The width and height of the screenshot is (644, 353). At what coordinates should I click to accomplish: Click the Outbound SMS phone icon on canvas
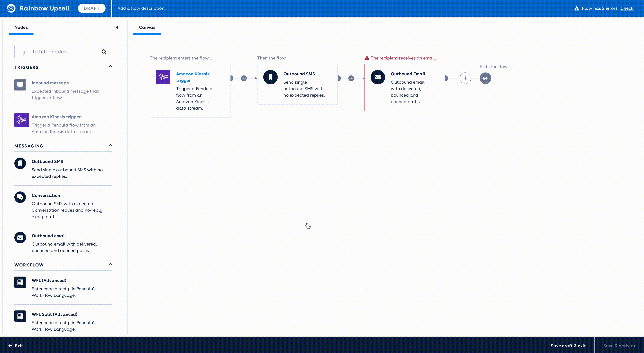270,77
